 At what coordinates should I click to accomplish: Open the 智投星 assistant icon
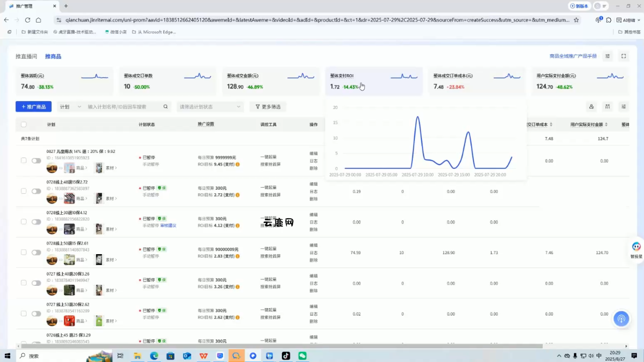pos(636,247)
